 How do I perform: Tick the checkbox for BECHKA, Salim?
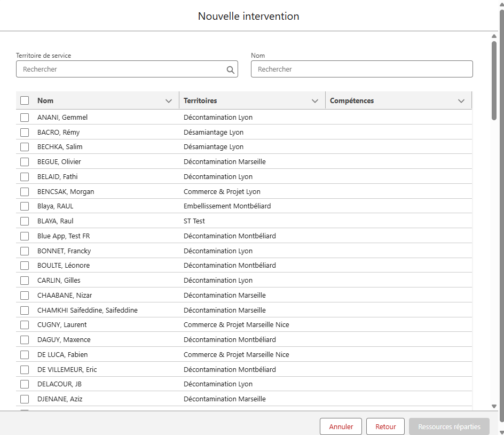pyautogui.click(x=25, y=147)
